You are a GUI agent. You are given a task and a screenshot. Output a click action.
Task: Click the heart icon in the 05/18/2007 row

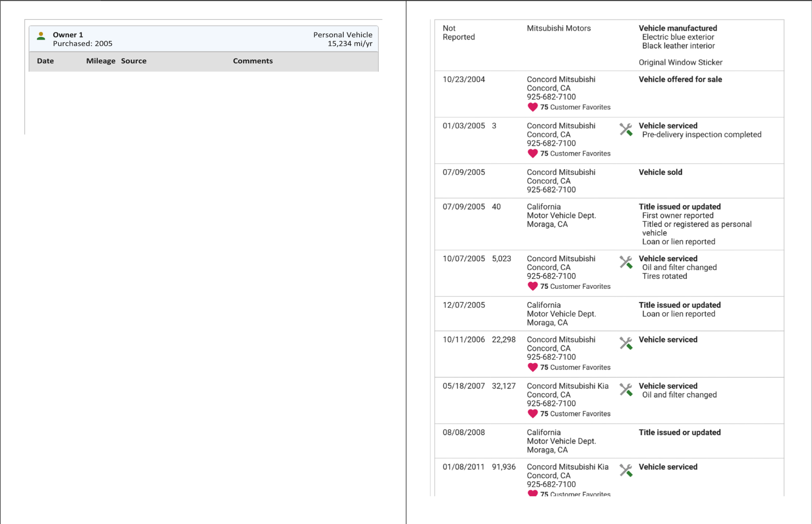(532, 414)
